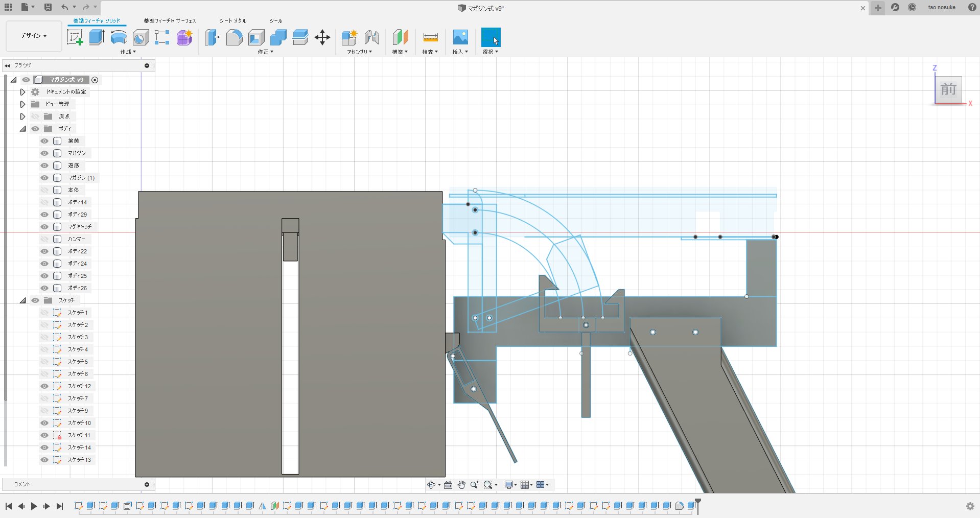Click the 前 face of the view cube
980x518 pixels.
948,89
